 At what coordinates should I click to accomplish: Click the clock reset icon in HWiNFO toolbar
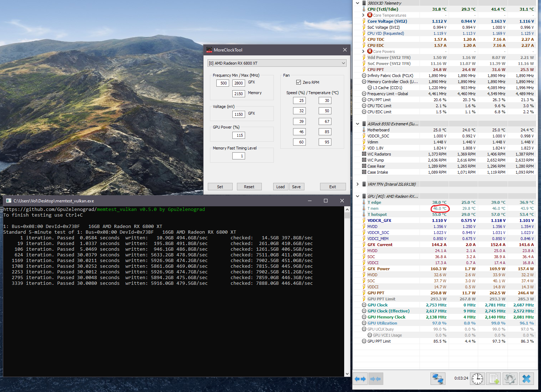click(x=477, y=379)
